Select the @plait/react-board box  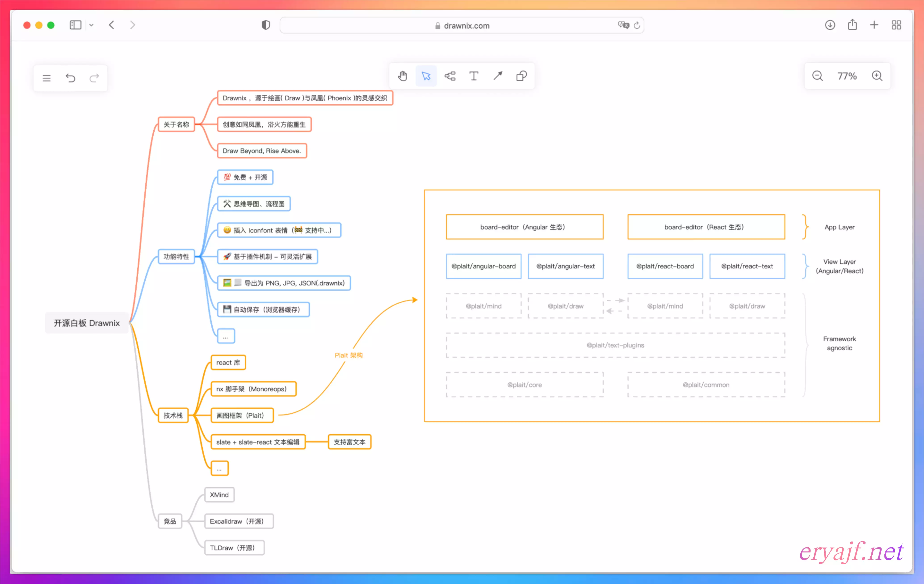click(x=665, y=266)
